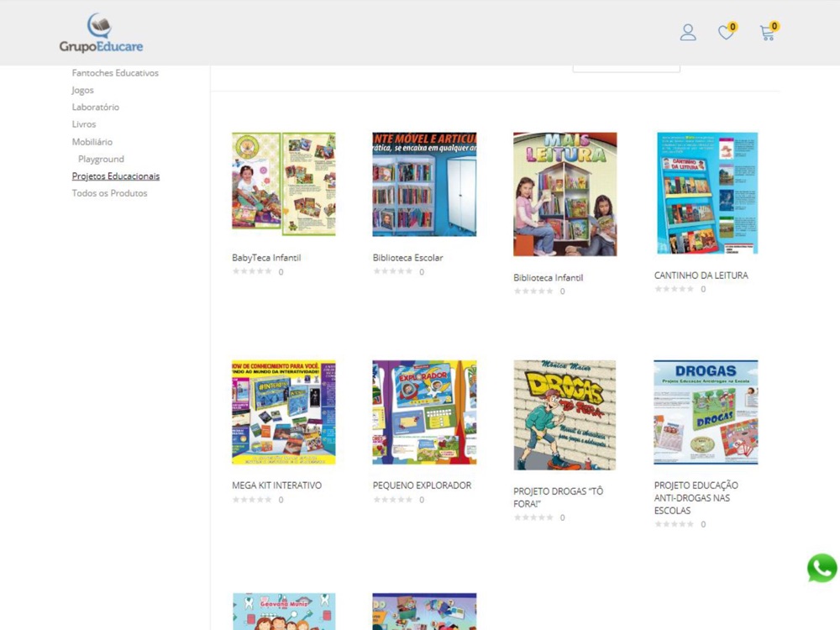Go to home via GrupoEducare logo
The width and height of the screenshot is (840, 630).
click(x=102, y=33)
